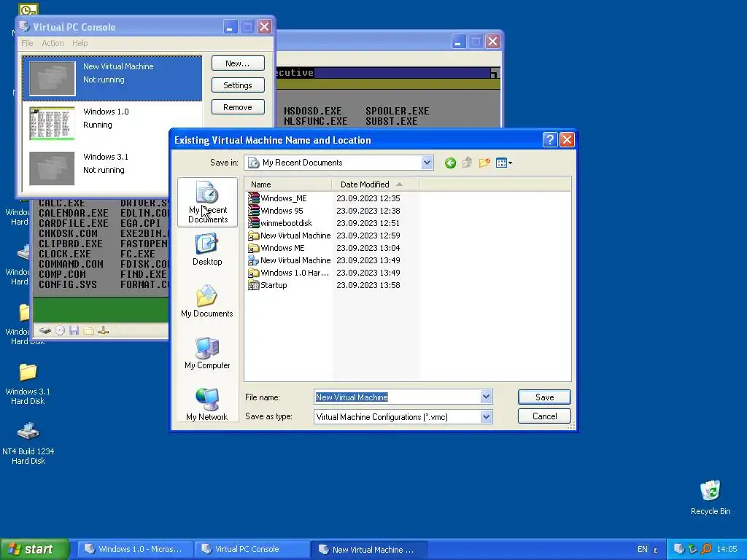Open Windows 3.1 Hard Disk desktop folder
The width and height of the screenshot is (747, 560).
click(x=28, y=384)
